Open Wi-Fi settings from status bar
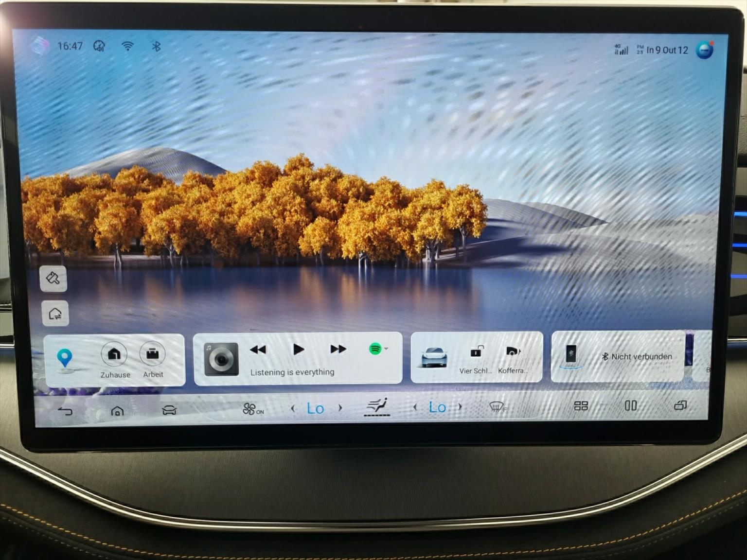This screenshot has height=560, width=747. point(127,46)
